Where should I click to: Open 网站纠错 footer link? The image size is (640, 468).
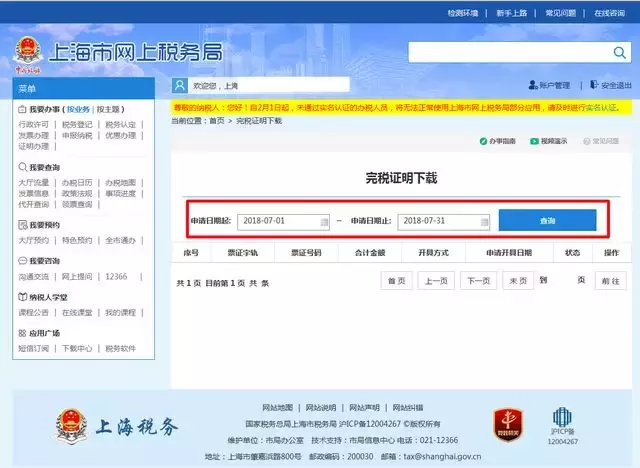point(408,408)
